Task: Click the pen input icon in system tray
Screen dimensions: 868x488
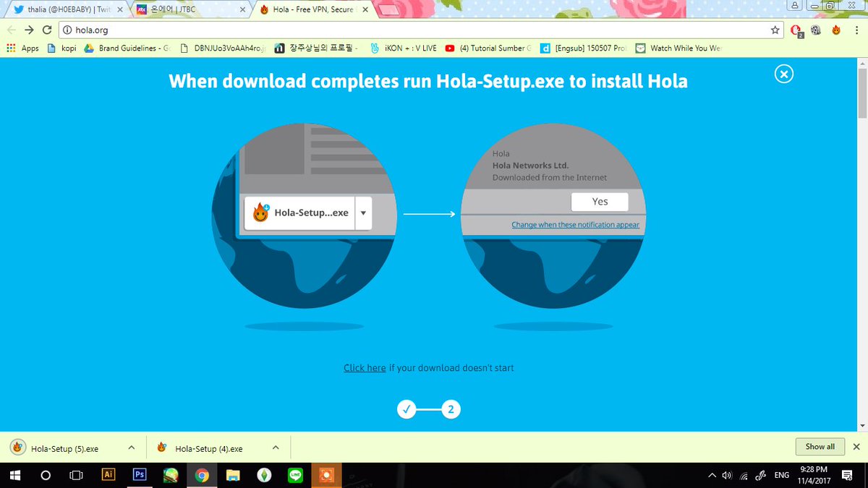Action: click(761, 475)
